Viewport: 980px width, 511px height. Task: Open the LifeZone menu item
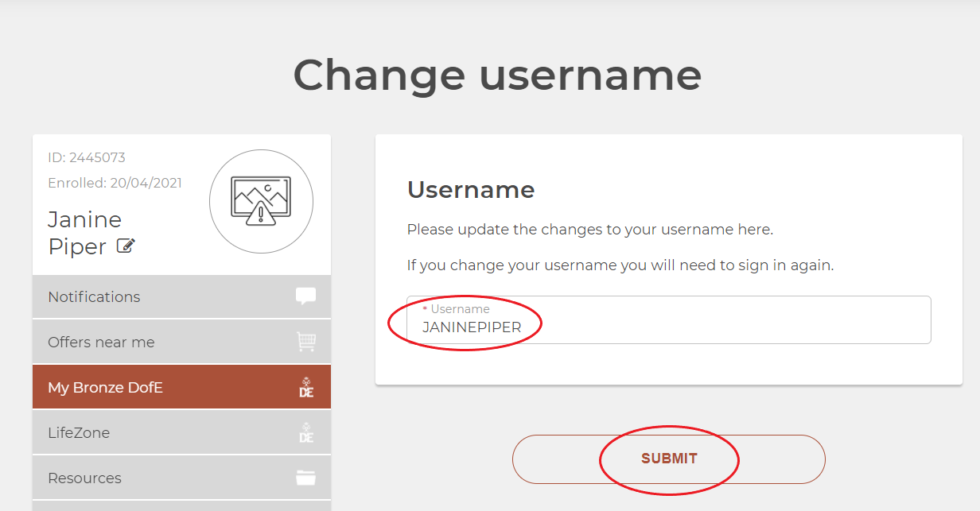pyautogui.click(x=181, y=432)
